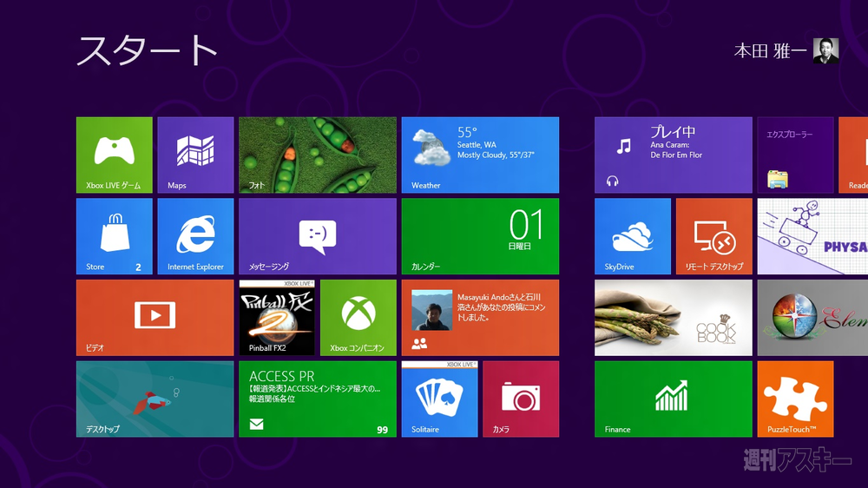
Task: Click the スタート heading text
Action: [147, 50]
